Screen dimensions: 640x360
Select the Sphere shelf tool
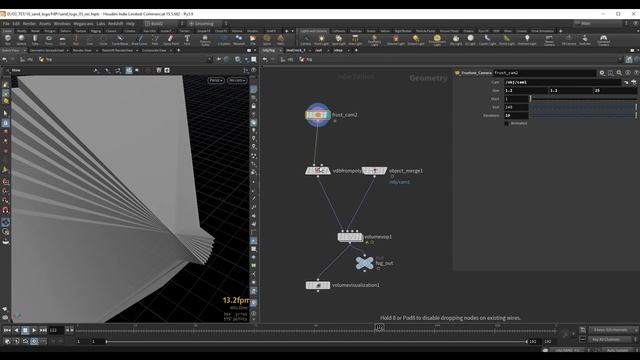21,40
